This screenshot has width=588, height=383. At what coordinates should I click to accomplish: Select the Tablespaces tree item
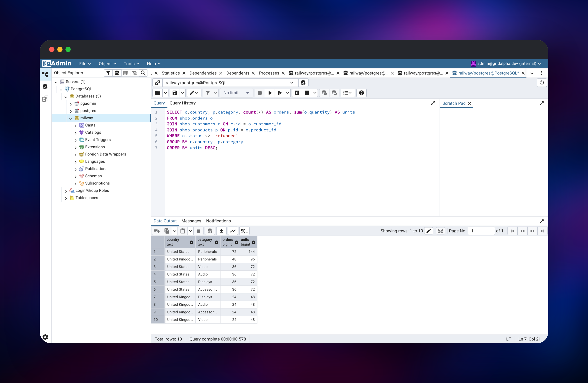(x=87, y=198)
